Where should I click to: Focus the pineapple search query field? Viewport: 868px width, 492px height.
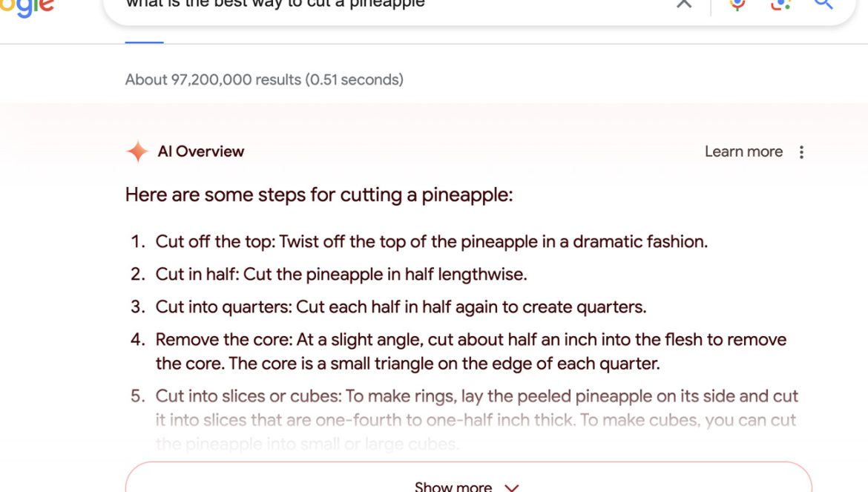387,5
